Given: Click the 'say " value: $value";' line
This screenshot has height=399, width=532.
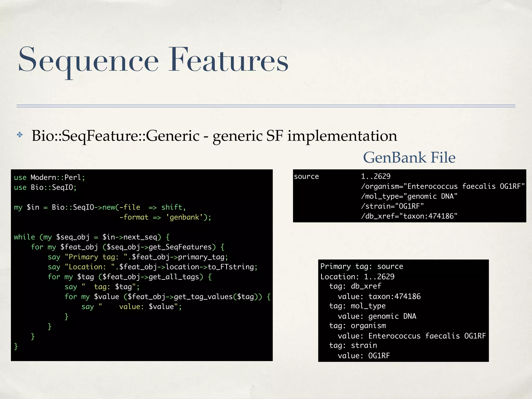Looking at the screenshot, I should pyautogui.click(x=132, y=307).
